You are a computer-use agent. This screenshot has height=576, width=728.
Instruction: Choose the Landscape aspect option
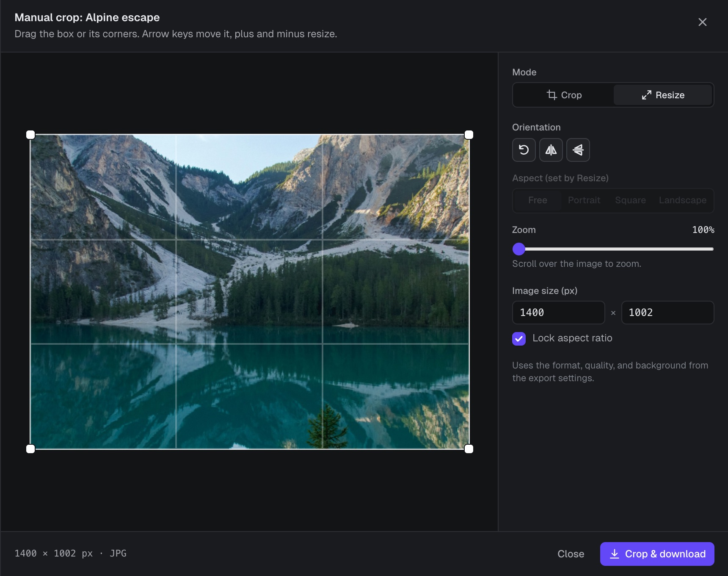682,200
